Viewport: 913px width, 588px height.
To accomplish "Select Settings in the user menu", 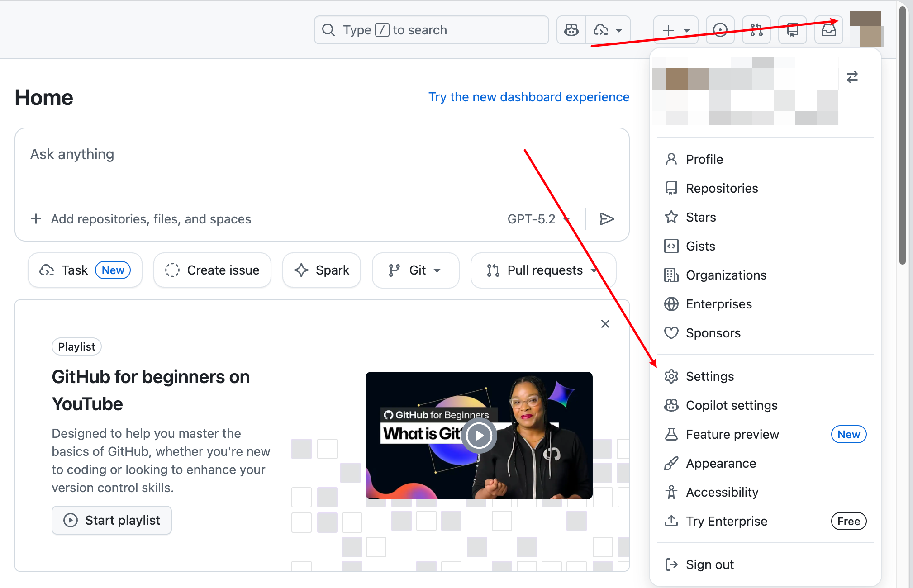I will coord(709,376).
